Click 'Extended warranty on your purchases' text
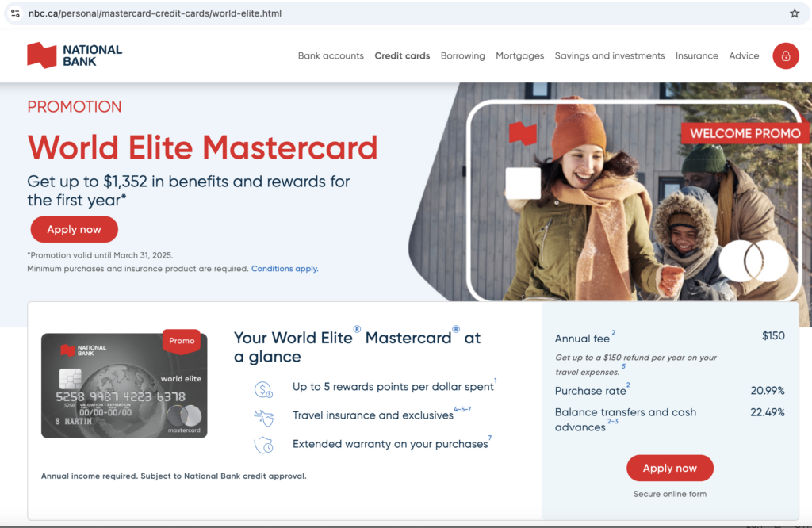 [390, 444]
